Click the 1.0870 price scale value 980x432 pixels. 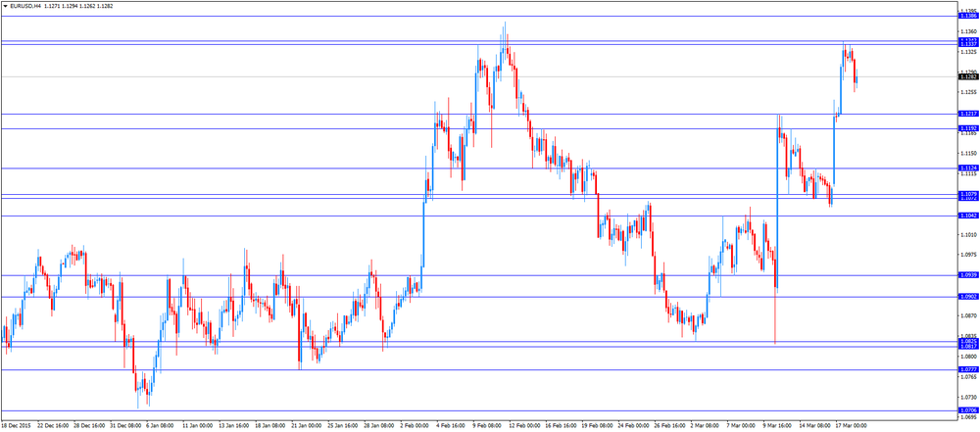(x=969, y=316)
